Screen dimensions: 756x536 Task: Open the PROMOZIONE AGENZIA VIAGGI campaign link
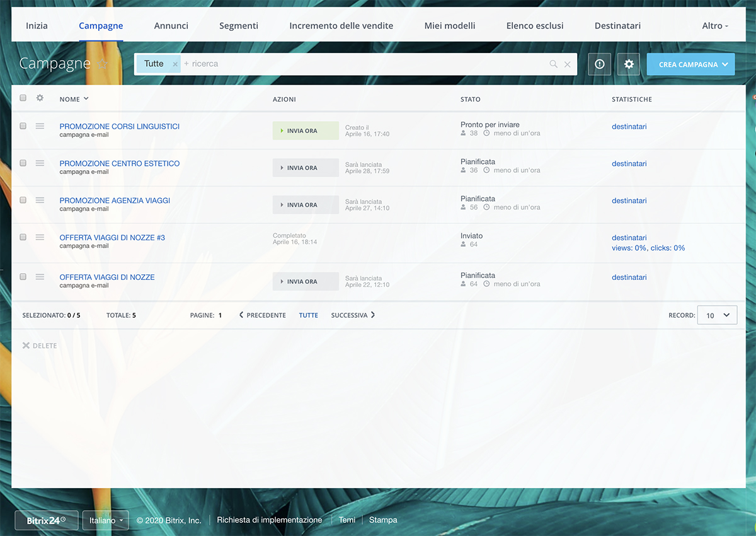pyautogui.click(x=115, y=201)
